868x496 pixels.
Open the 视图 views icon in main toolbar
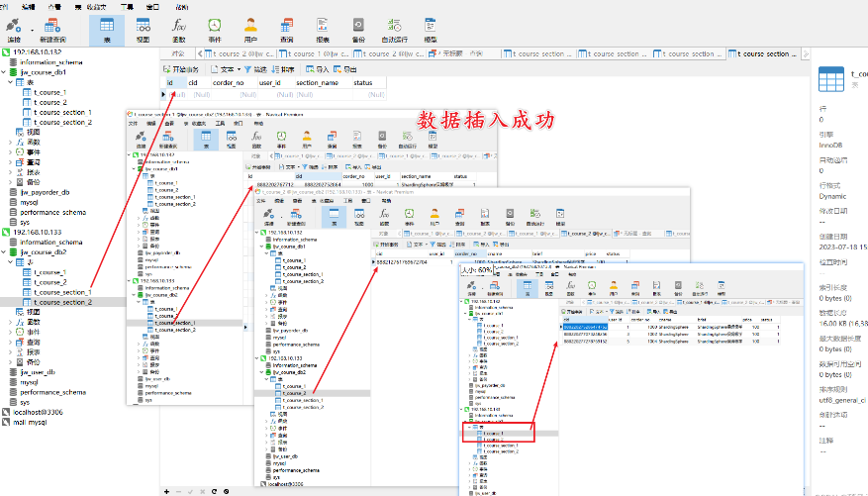143,30
